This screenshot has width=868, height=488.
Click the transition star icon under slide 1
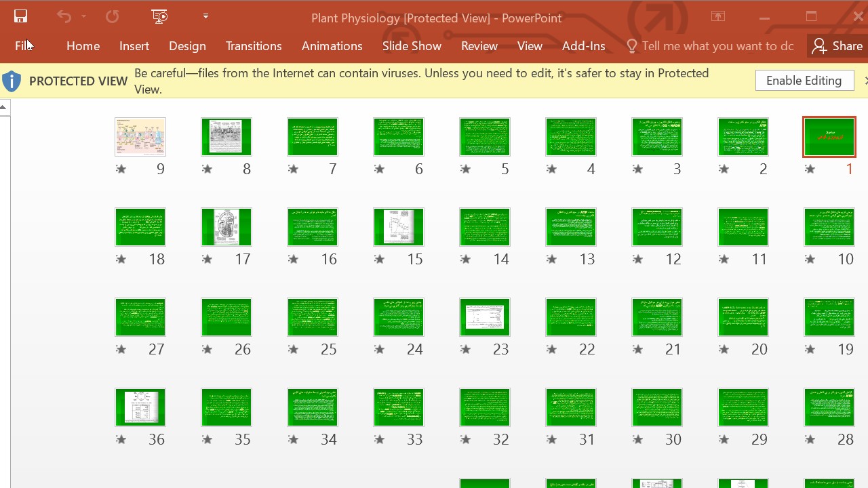810,169
